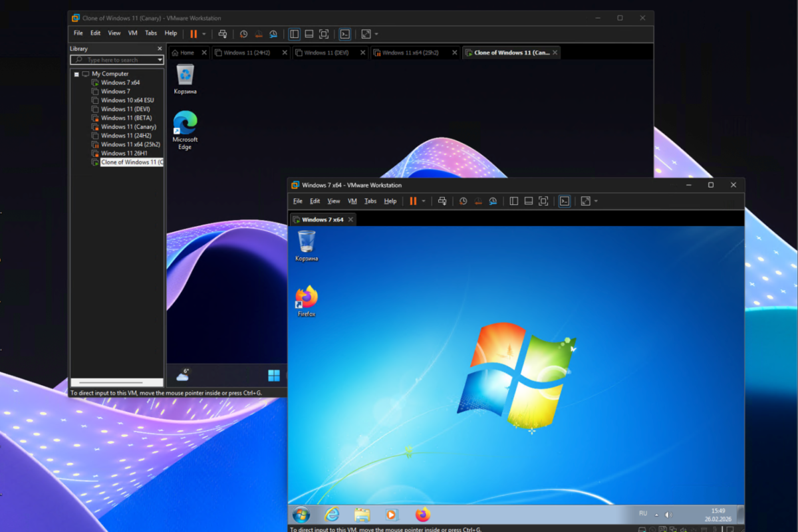Toggle the library panel visibility

(x=513, y=200)
